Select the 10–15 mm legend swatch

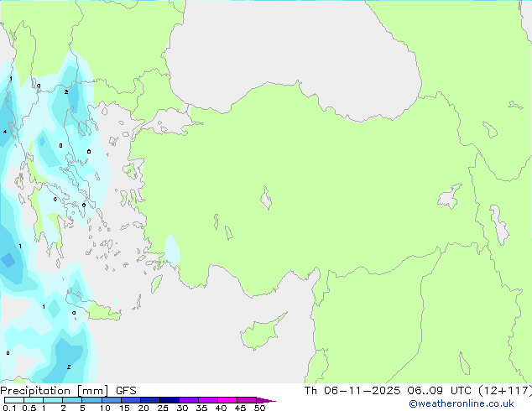111,400
